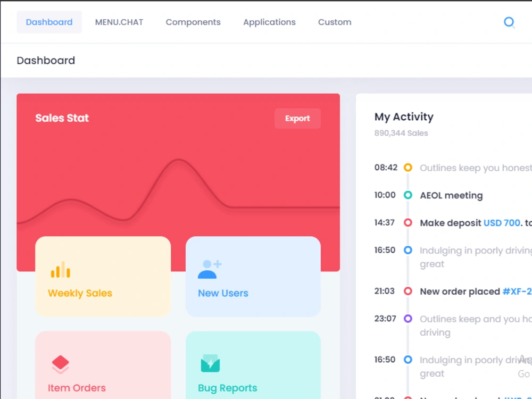Screen dimensions: 532x399
Task: Click the 'My Activity' heading
Action: coord(404,117)
